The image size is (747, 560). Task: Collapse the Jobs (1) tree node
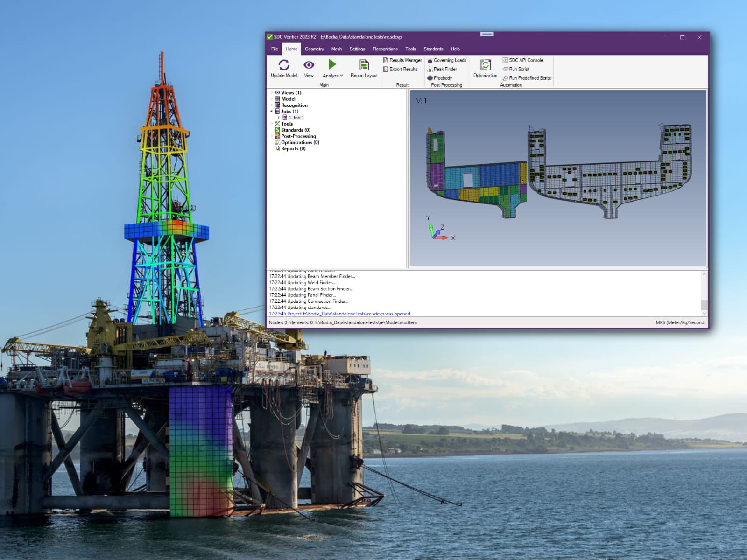point(271,112)
